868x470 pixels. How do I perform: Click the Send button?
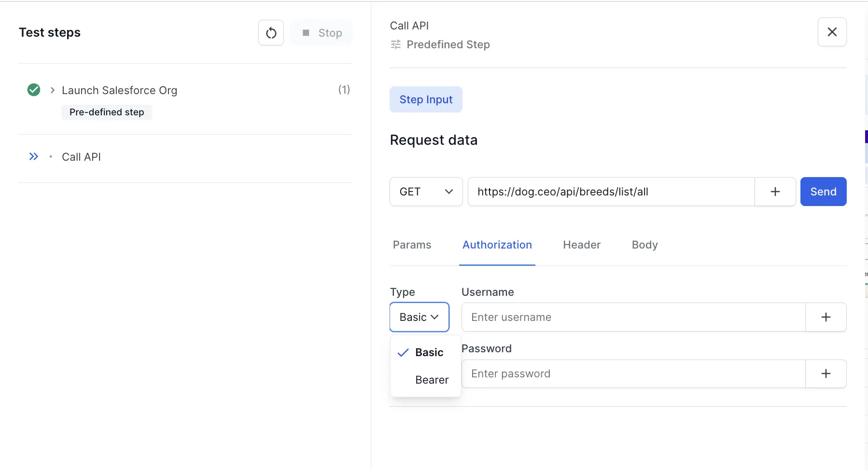(823, 192)
